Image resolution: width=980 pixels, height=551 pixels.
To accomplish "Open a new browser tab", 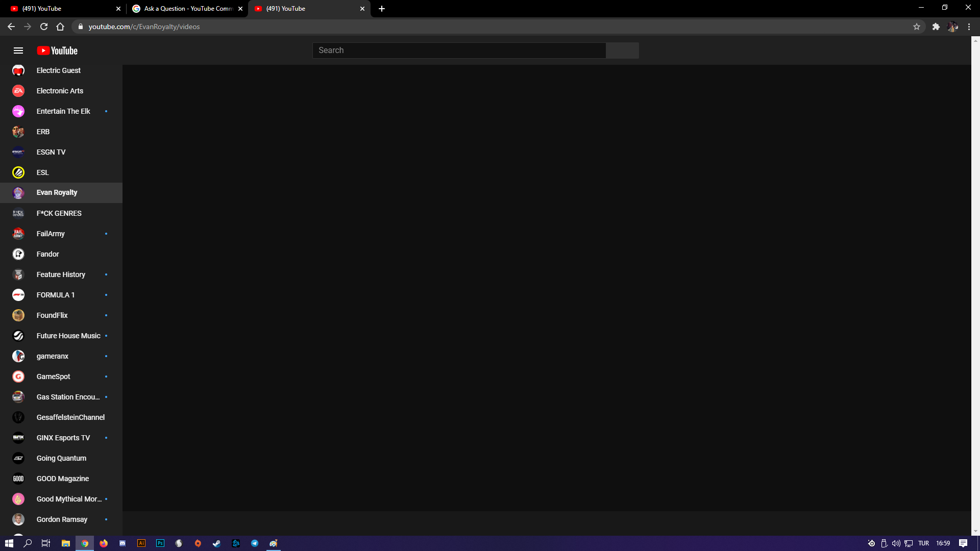I will click(x=382, y=9).
